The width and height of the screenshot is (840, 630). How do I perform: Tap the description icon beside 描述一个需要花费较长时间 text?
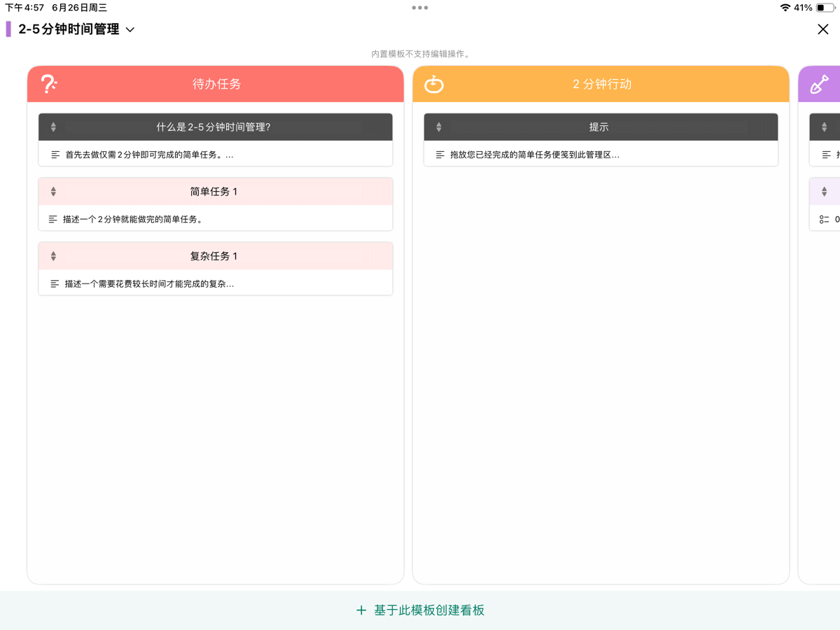click(x=55, y=283)
